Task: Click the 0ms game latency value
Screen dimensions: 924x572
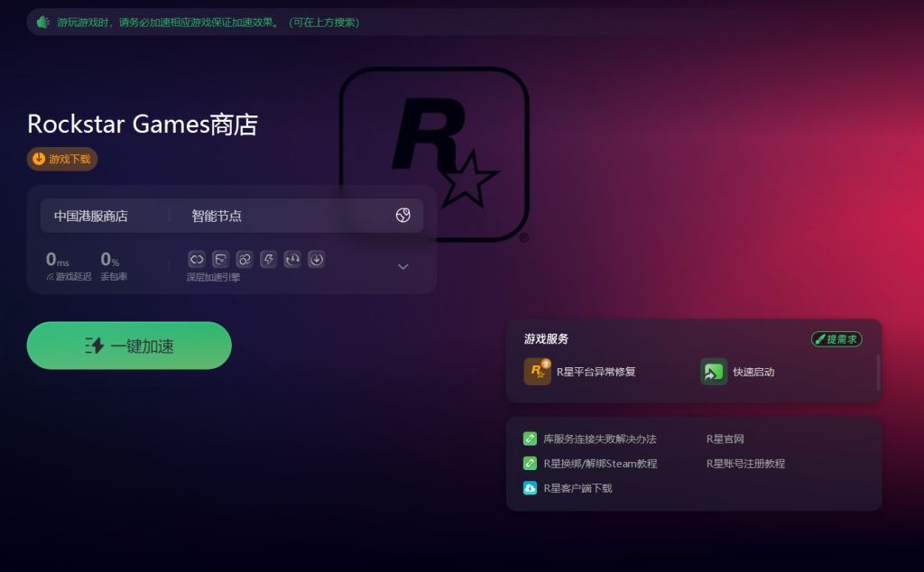Action: [57, 259]
